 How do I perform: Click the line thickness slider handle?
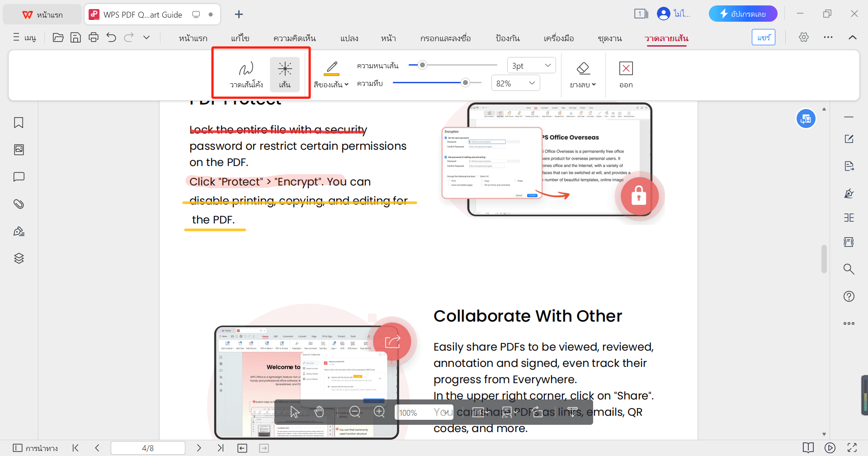coord(422,65)
